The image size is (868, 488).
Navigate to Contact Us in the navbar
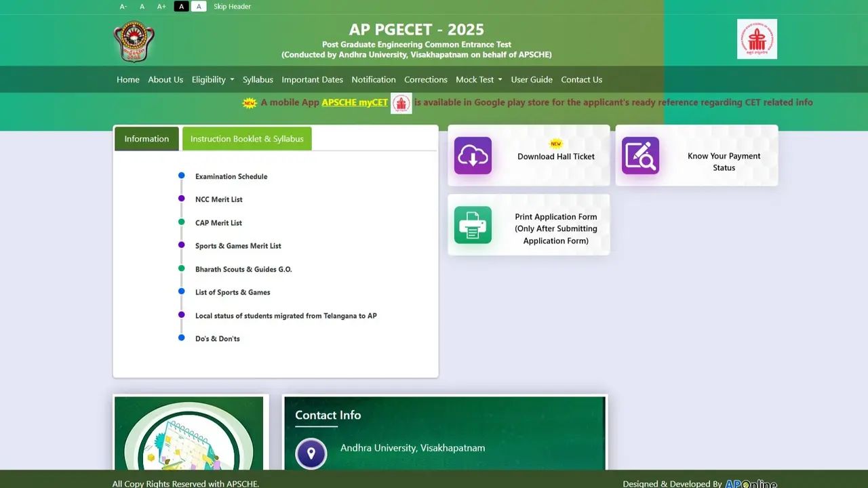(581, 79)
